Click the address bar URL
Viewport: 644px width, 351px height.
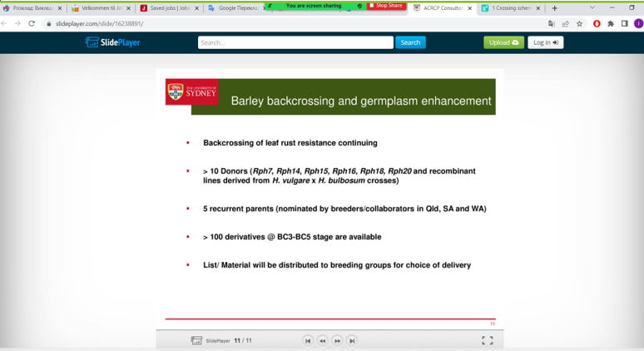click(x=99, y=24)
